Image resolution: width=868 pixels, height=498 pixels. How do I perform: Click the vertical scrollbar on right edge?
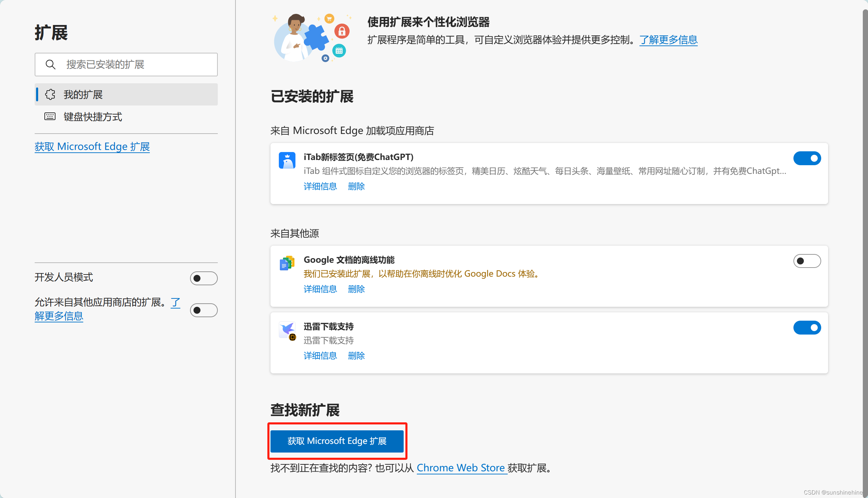tap(865, 243)
